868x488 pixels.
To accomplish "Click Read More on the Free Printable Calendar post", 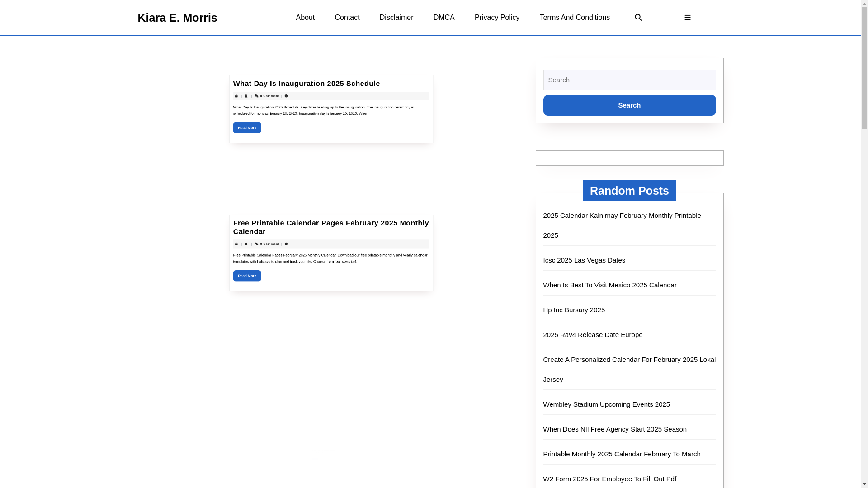I will (247, 276).
